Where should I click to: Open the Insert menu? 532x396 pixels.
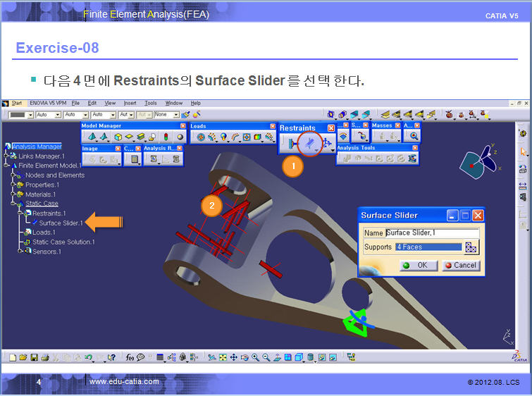130,103
